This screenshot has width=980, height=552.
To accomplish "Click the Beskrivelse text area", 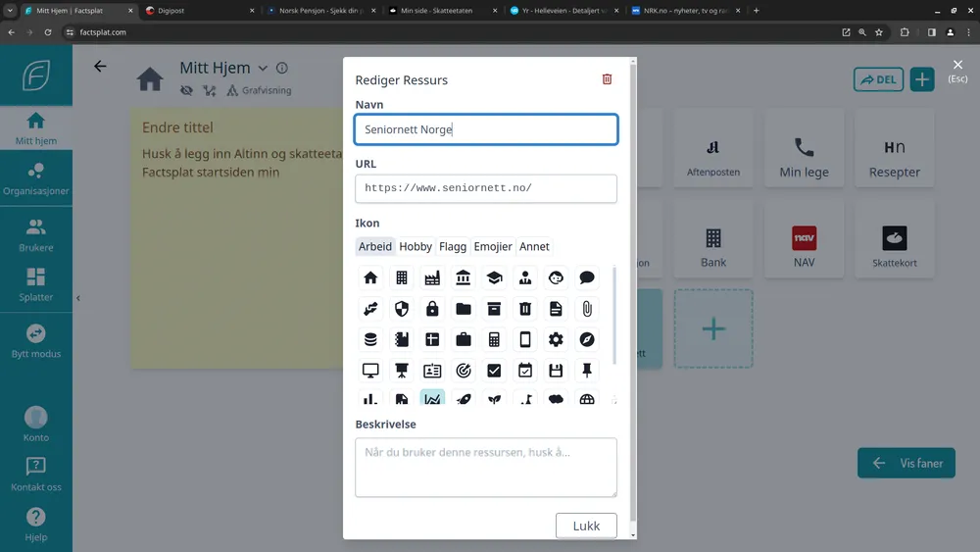I will [x=486, y=468].
